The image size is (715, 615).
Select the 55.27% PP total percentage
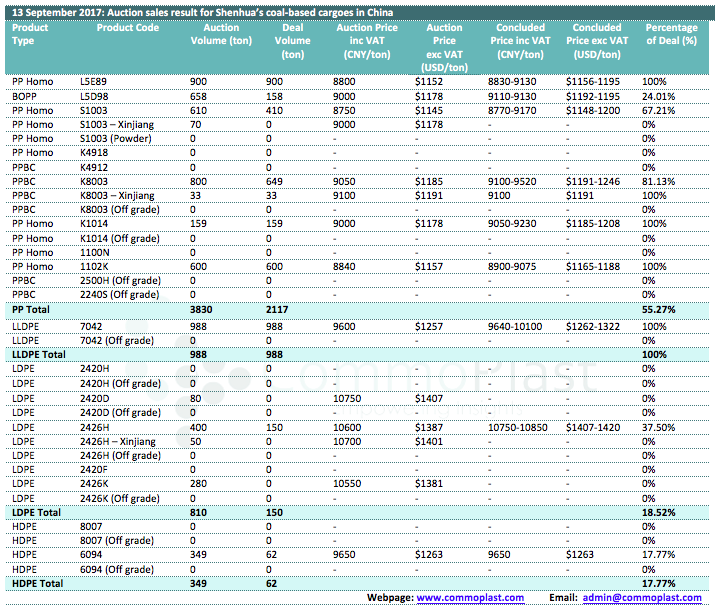pos(658,310)
